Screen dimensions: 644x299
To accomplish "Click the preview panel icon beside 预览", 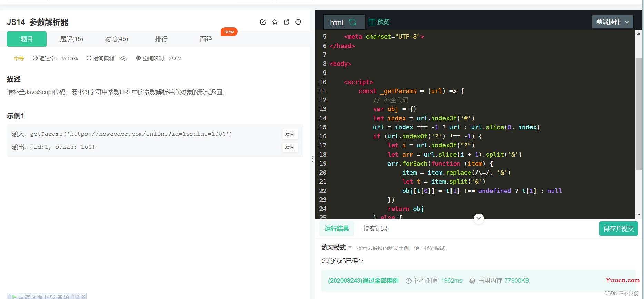I will point(372,22).
